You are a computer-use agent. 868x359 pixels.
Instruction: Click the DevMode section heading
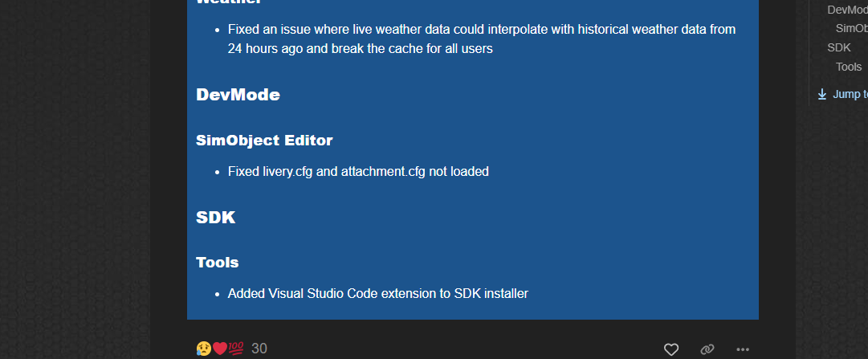tap(238, 95)
